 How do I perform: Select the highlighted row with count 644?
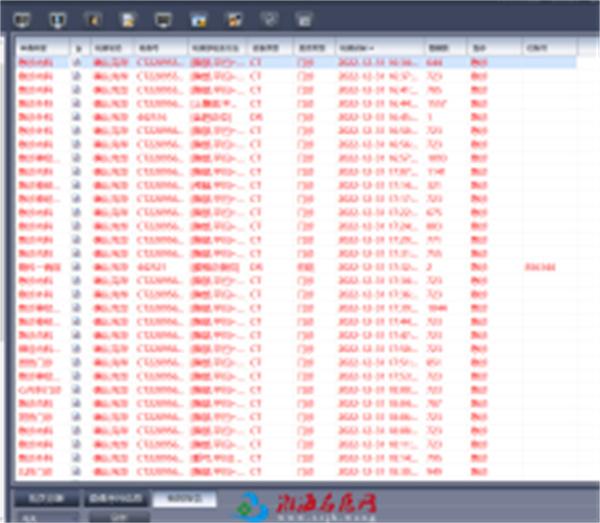pos(300,62)
